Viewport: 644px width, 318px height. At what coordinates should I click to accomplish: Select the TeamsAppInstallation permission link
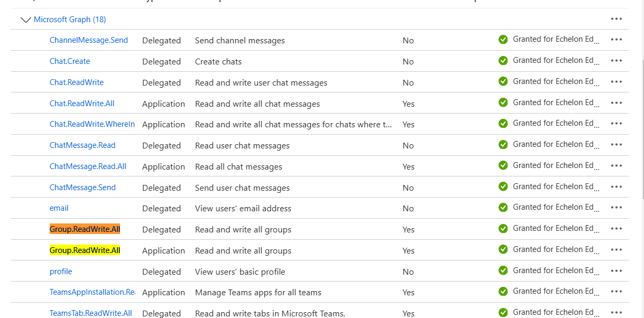(92, 292)
